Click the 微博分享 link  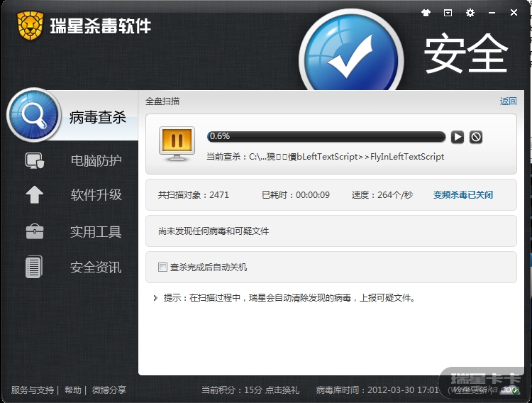click(x=109, y=390)
